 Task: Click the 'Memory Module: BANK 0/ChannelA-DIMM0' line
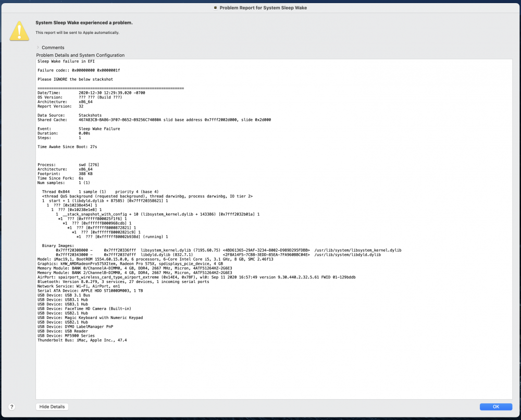(135, 268)
